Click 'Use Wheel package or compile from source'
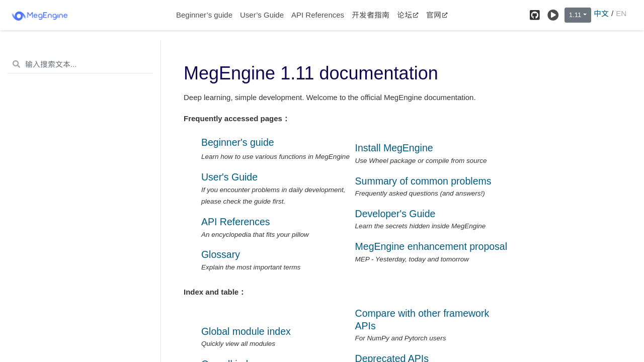The image size is (644, 362). (421, 161)
